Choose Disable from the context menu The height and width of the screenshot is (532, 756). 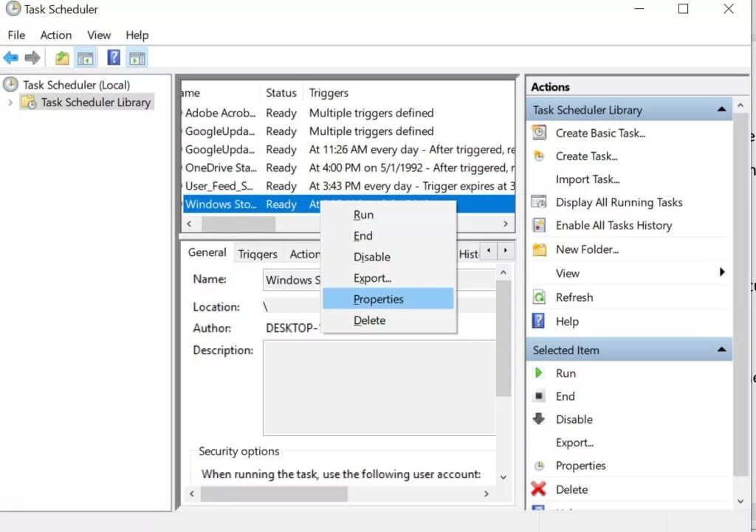tap(388, 257)
